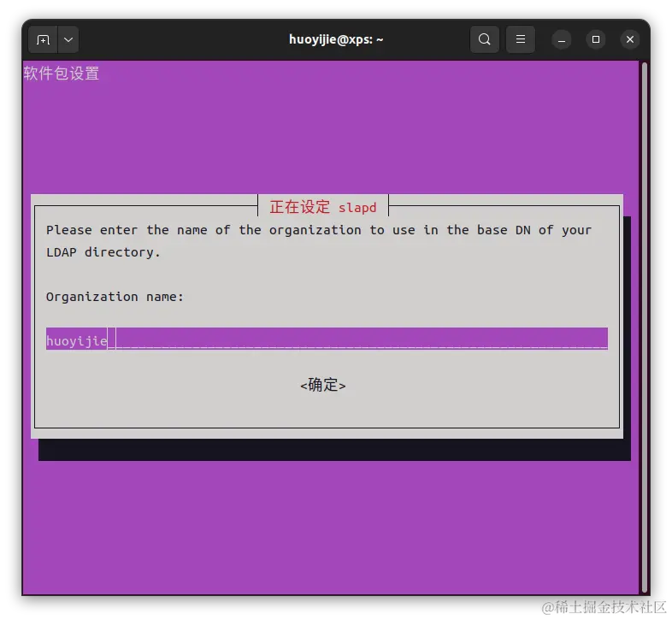
Task: Click the 正在设定 slapd dialog title
Action: tap(322, 208)
